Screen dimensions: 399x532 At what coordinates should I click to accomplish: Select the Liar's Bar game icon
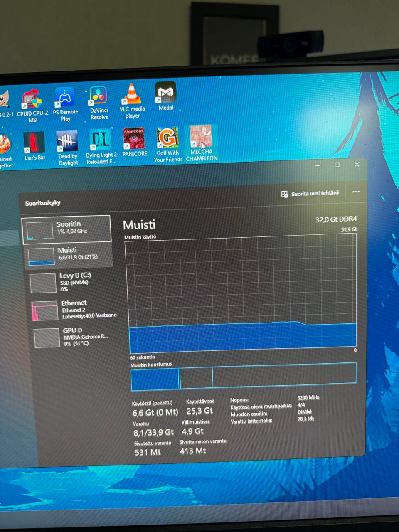(x=34, y=146)
